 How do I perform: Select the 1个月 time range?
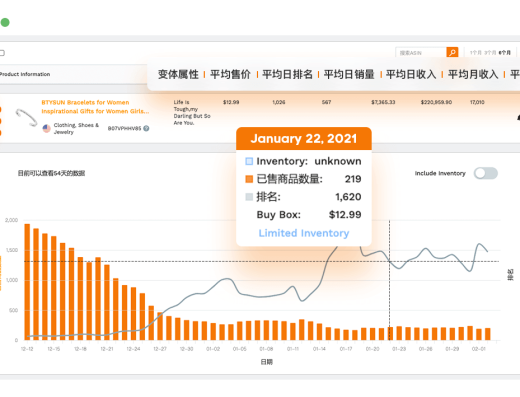click(x=476, y=53)
